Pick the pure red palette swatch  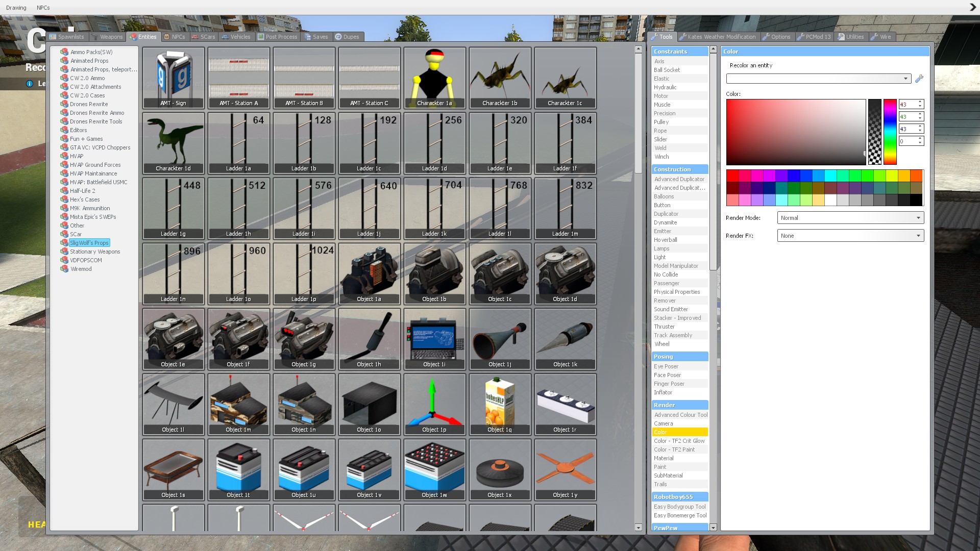click(x=732, y=176)
